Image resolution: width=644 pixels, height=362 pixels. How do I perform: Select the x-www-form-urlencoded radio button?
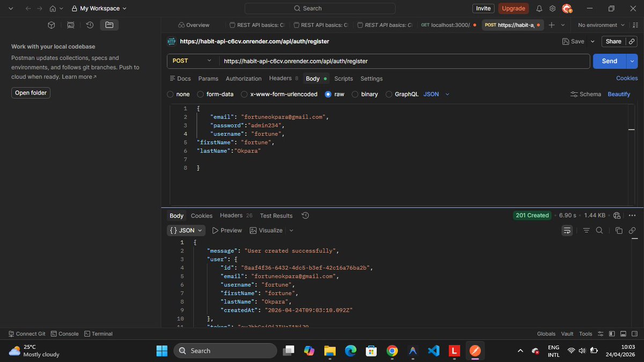tap(245, 94)
